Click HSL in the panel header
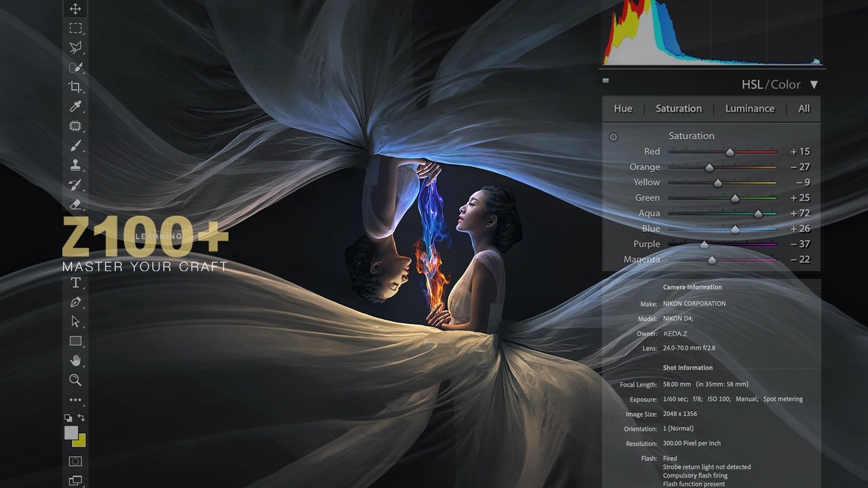Screen dimensions: 868x488 752,85
